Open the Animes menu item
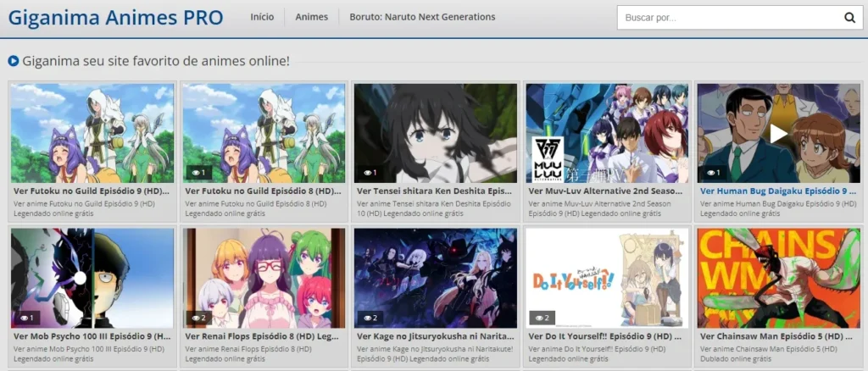The height and width of the screenshot is (371, 868). pyautogui.click(x=312, y=17)
